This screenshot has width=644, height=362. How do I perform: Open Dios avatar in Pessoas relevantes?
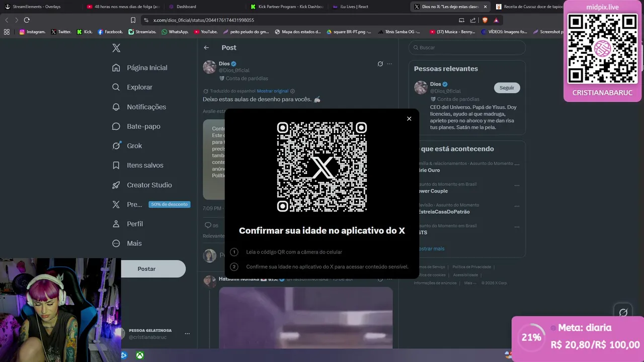pos(421,87)
